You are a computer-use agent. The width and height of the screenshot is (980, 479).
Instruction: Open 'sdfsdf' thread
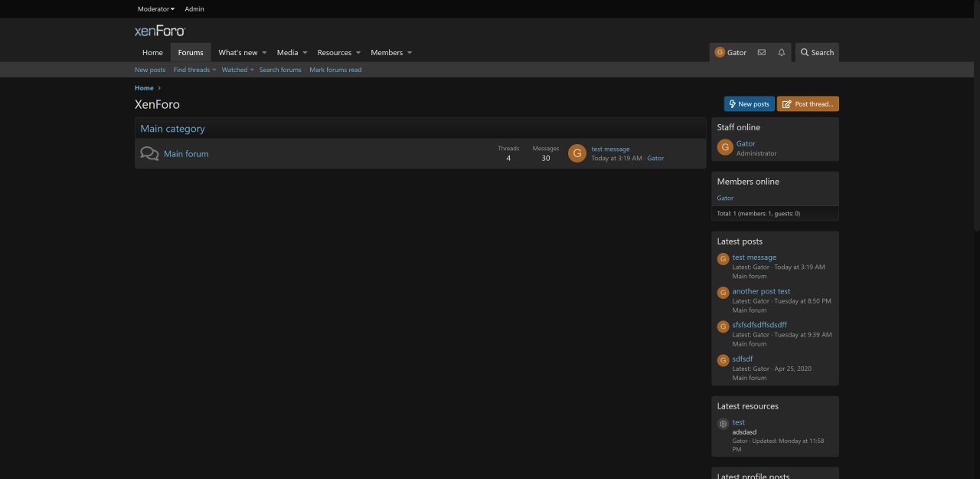(x=743, y=359)
